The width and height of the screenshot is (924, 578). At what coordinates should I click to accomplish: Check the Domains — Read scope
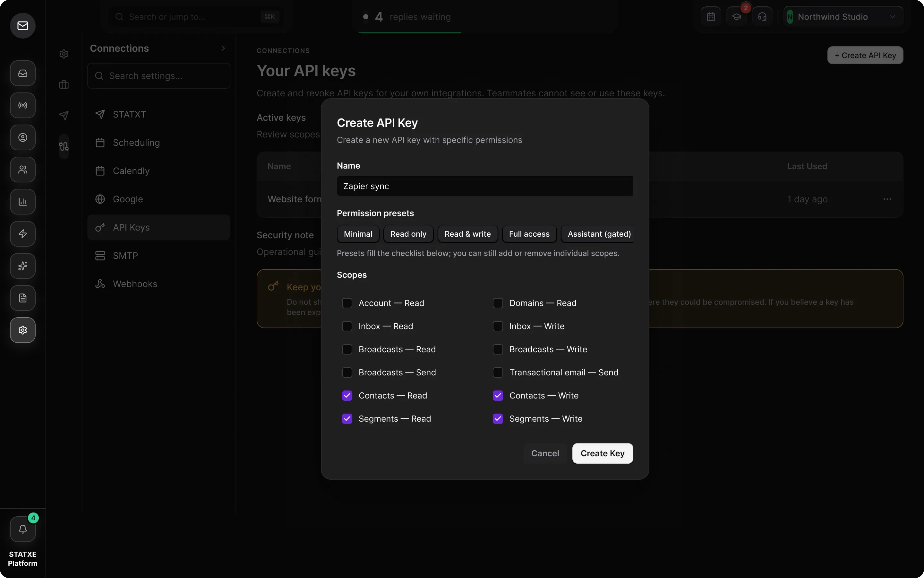pyautogui.click(x=498, y=303)
